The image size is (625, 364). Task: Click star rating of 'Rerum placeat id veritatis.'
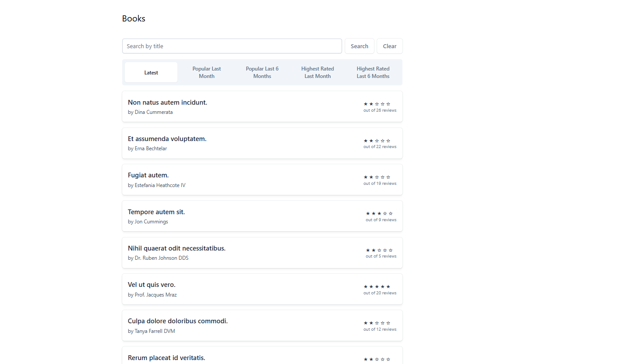(377, 359)
